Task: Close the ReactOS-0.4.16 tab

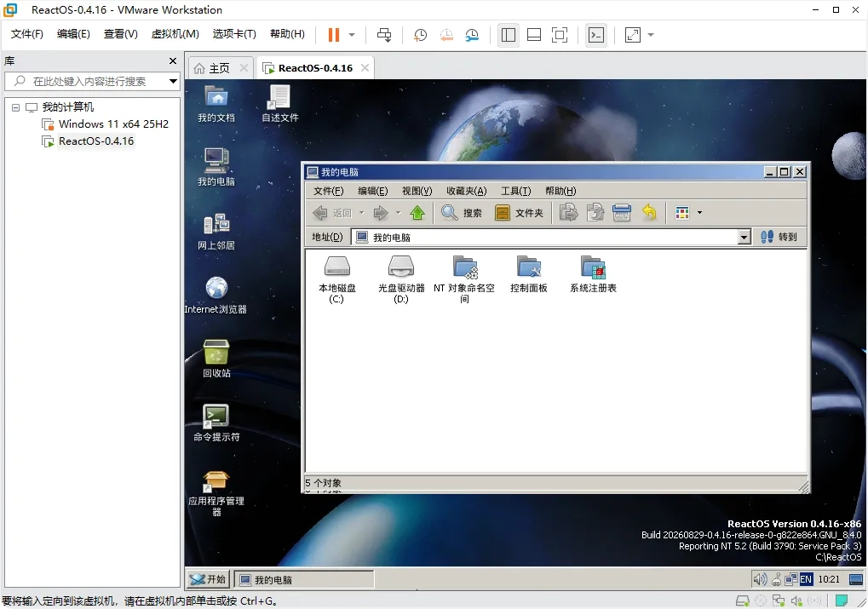Action: [365, 67]
